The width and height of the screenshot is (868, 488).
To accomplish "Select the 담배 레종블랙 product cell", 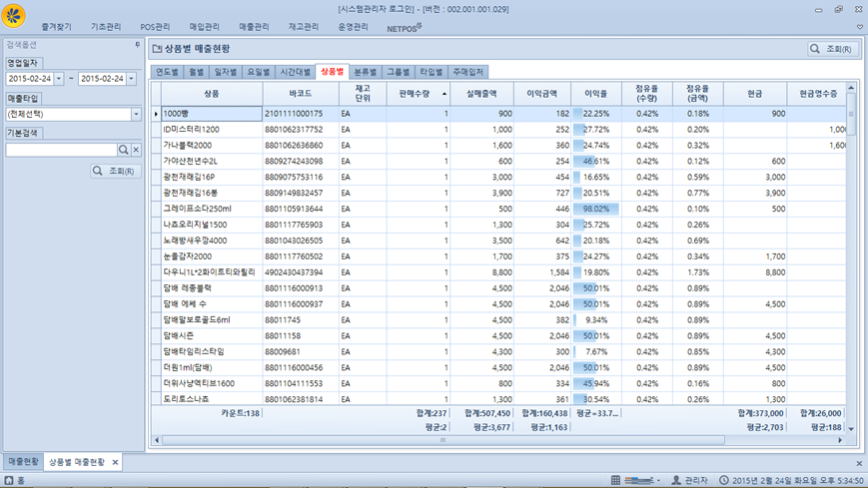I will point(212,288).
